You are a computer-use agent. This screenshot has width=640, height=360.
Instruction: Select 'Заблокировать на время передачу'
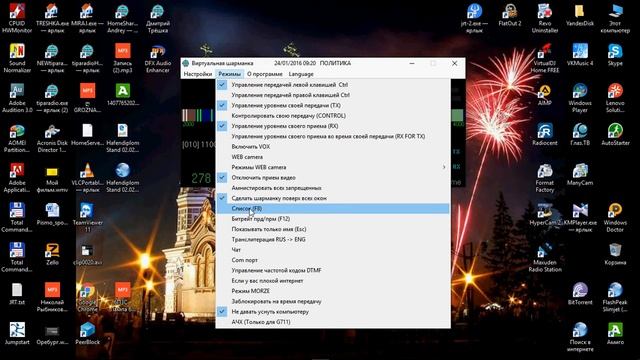333,301
